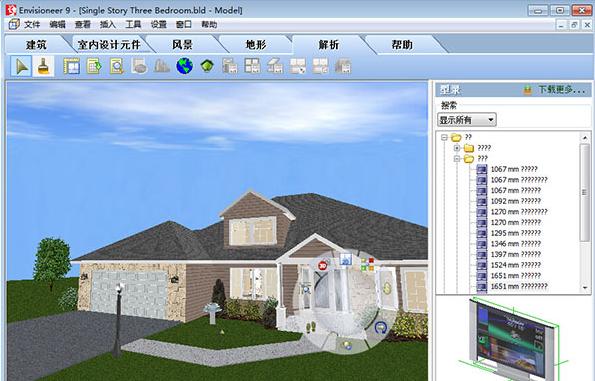Click the catalog list scrollbar down arrow

pos(585,288)
